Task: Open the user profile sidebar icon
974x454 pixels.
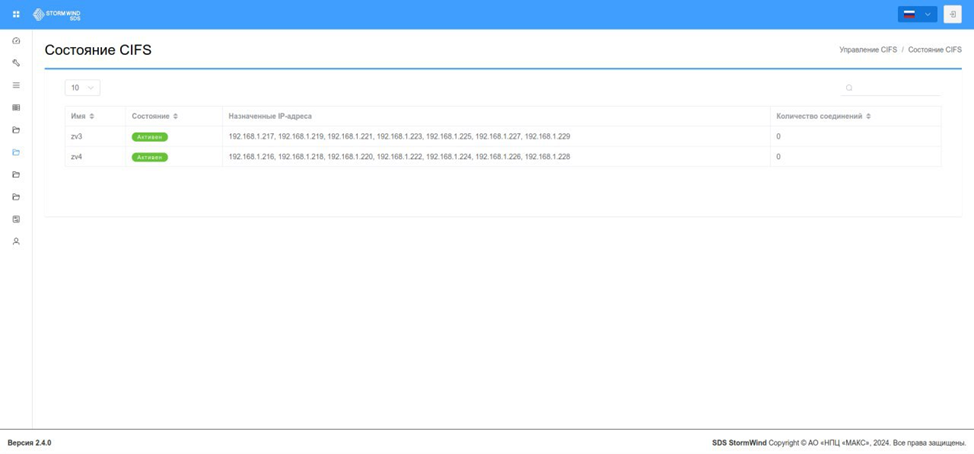Action: coord(16,242)
